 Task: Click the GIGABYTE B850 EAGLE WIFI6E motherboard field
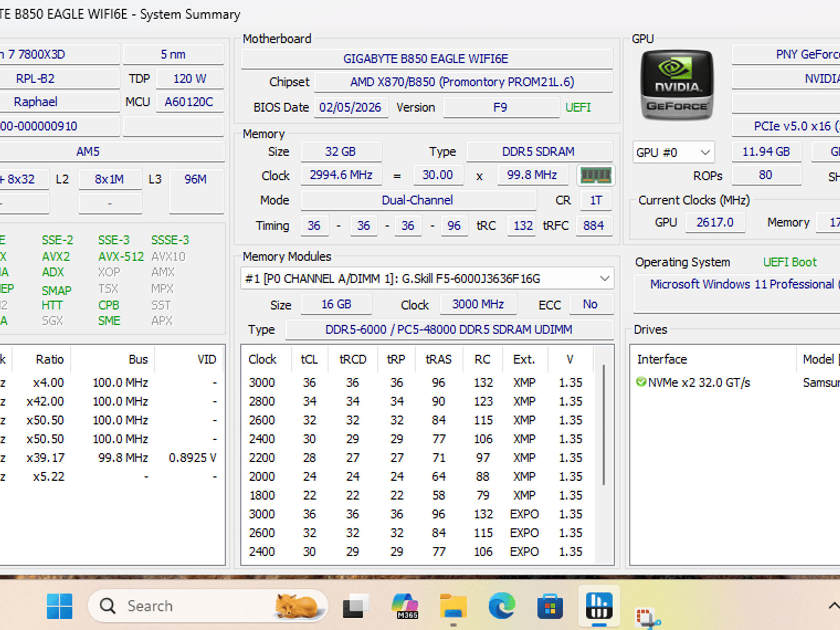coord(427,59)
